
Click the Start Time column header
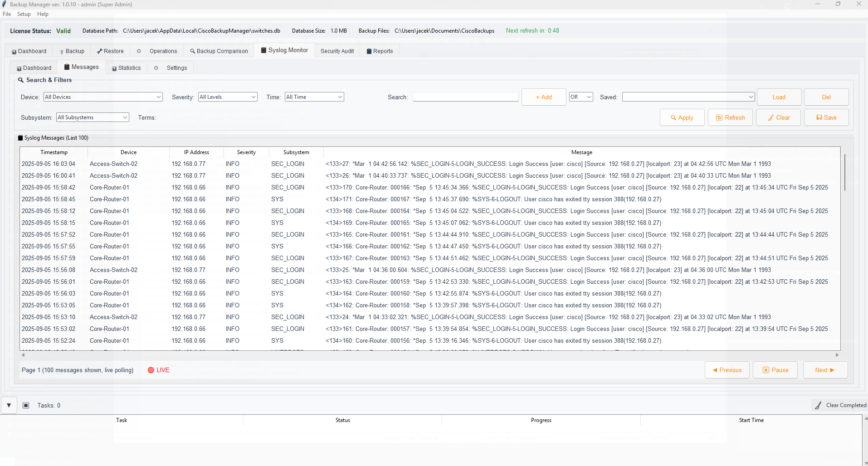pyautogui.click(x=751, y=420)
